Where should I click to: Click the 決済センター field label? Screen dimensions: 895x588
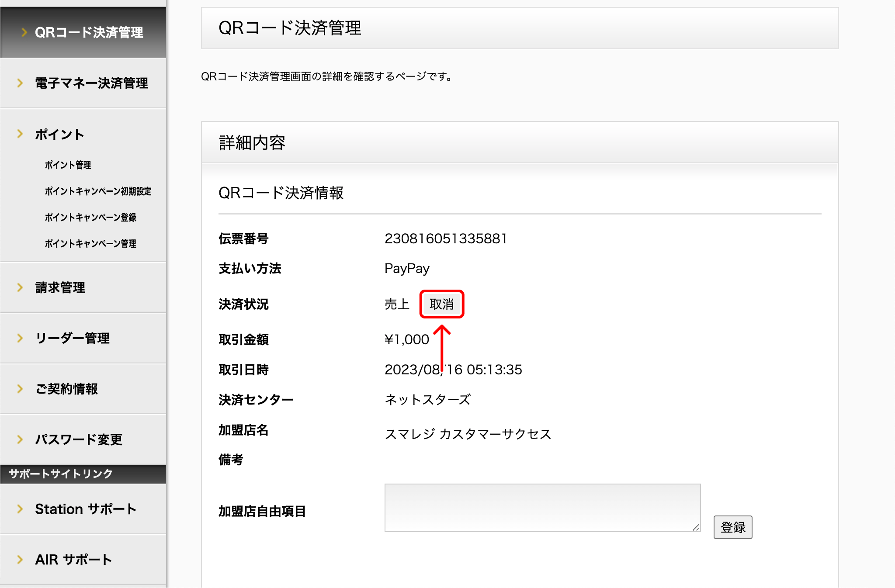[256, 399]
